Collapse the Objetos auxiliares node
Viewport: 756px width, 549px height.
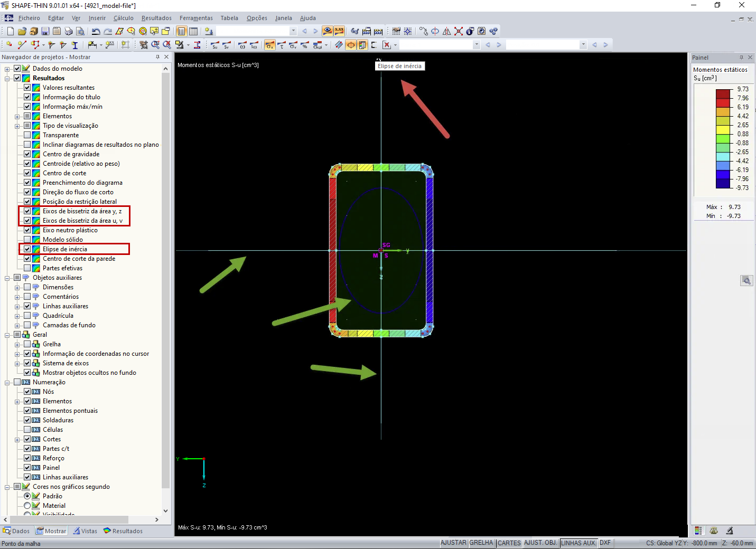7,278
